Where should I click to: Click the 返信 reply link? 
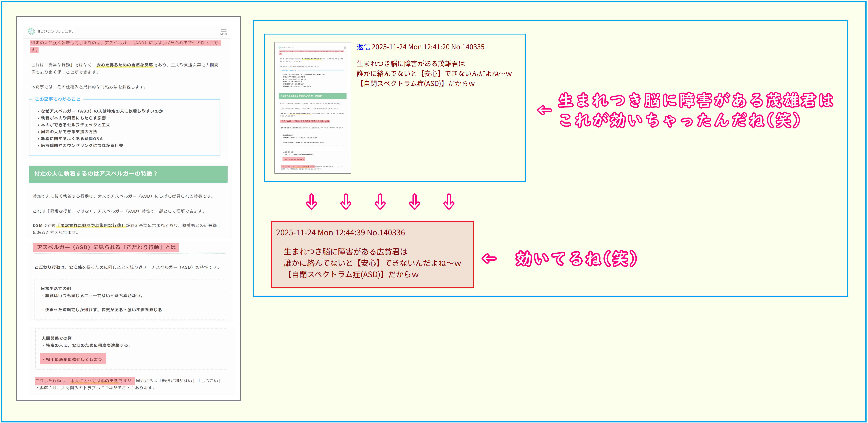(x=363, y=47)
